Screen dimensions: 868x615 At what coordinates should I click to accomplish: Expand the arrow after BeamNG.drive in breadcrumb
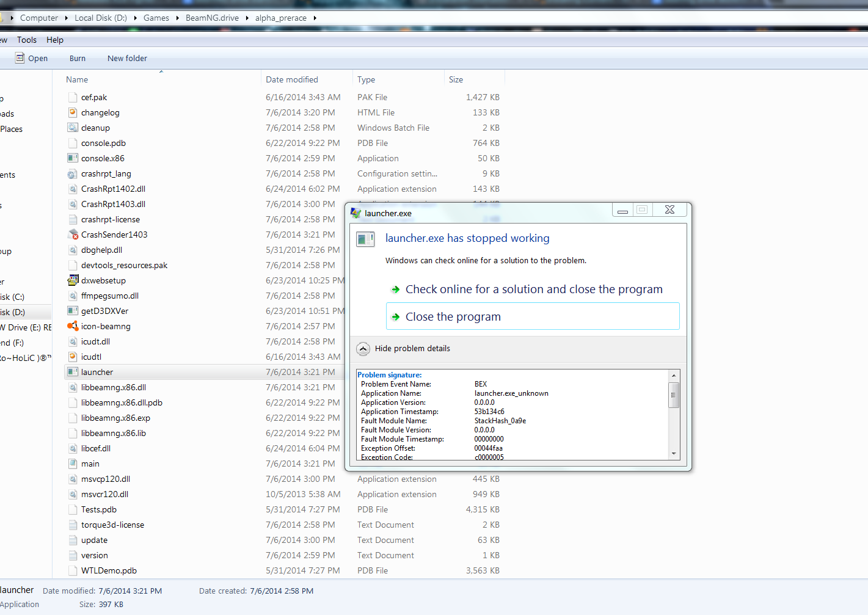coord(247,18)
